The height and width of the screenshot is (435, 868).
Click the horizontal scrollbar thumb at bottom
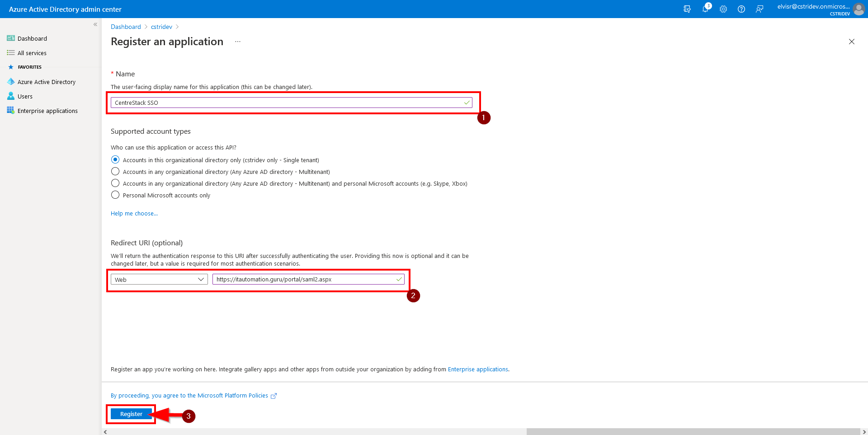coord(693,432)
